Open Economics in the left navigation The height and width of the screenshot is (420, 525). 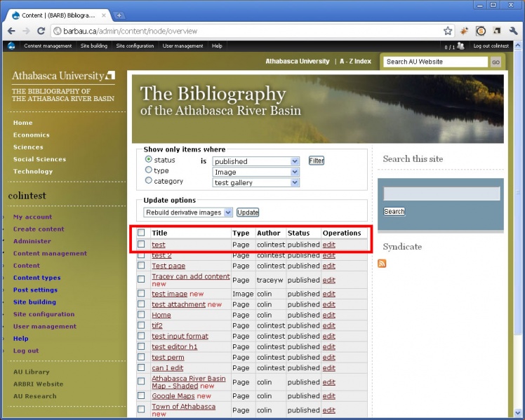coord(32,135)
